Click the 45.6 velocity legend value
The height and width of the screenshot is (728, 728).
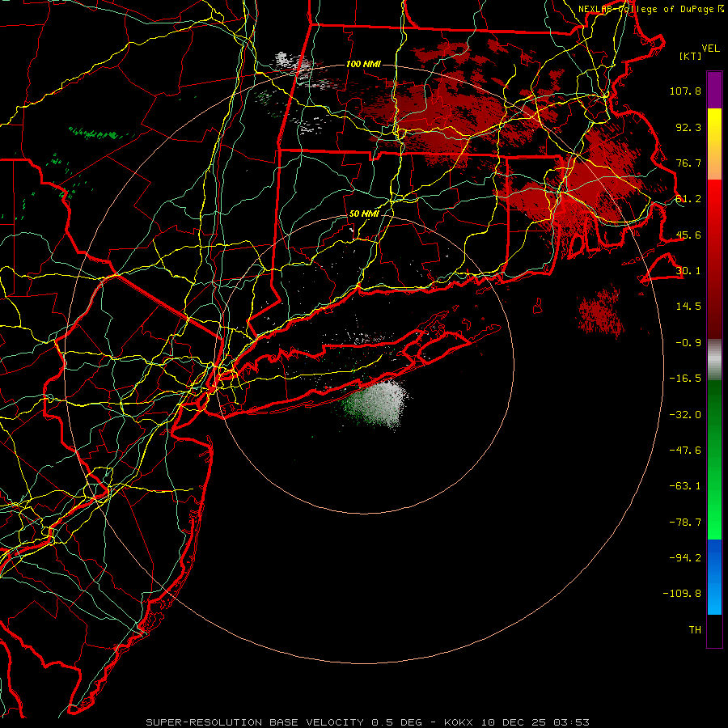click(688, 235)
